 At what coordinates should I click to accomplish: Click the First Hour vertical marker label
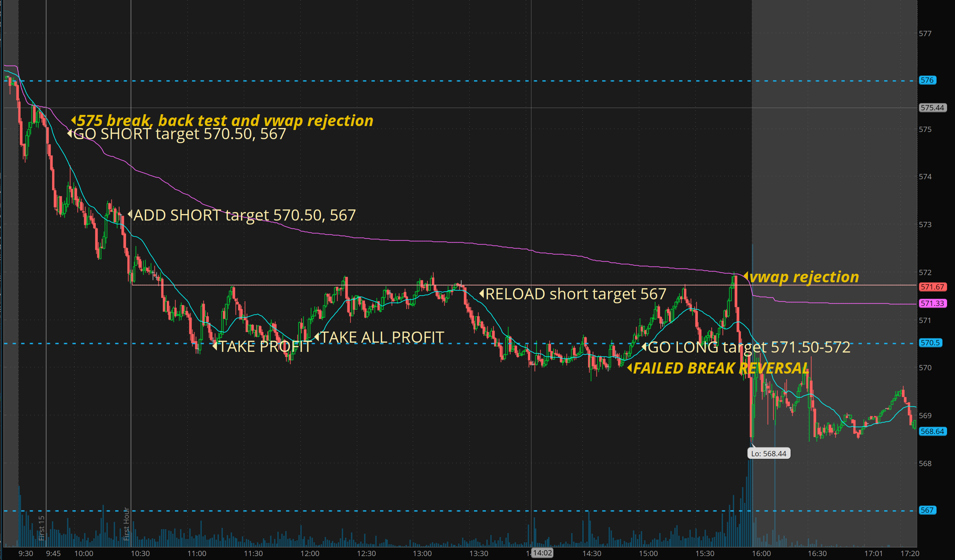[x=127, y=524]
